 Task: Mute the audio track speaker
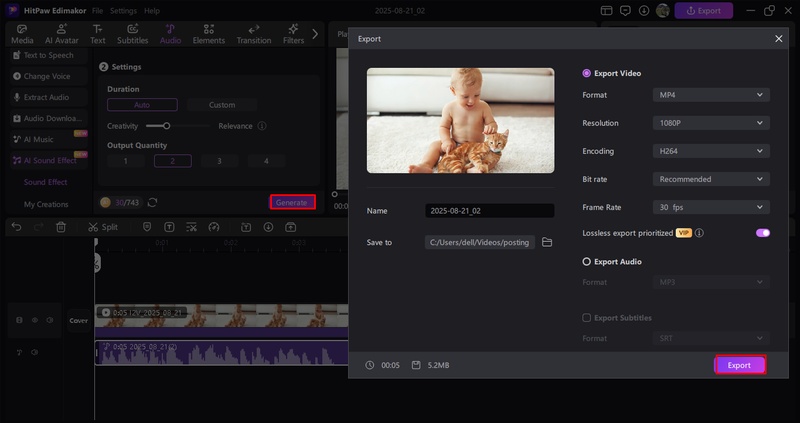(x=35, y=353)
